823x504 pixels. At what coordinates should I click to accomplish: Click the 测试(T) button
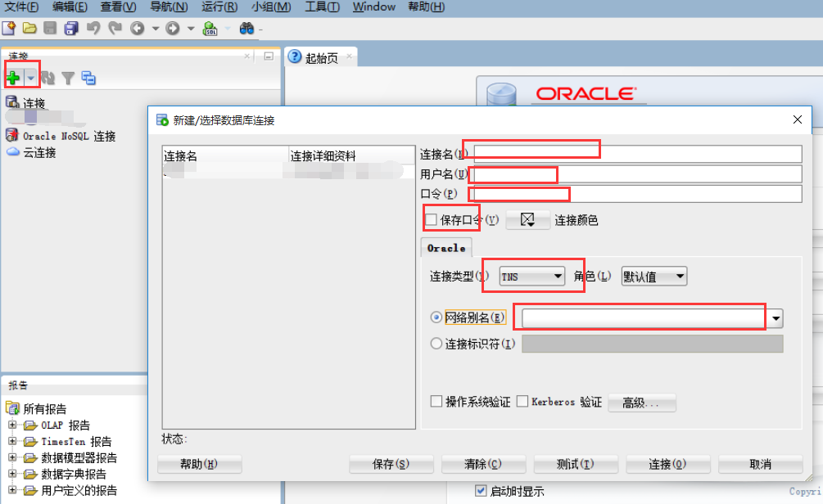tap(575, 464)
